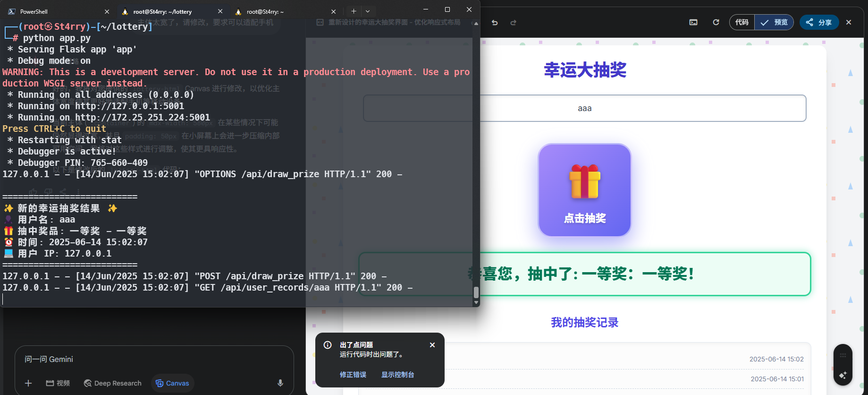This screenshot has height=395, width=868.
Task: Click the plus icon in Gemini prompt bar
Action: (x=28, y=383)
